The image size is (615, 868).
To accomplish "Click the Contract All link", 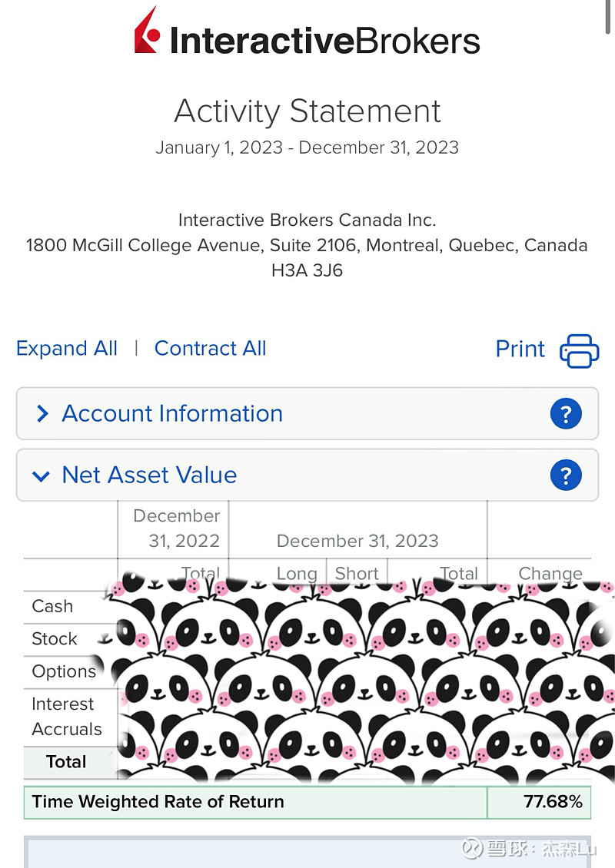I will [x=210, y=348].
